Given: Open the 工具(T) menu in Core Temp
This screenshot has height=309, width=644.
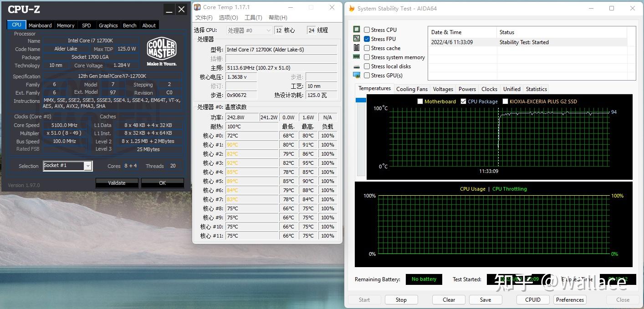Looking at the screenshot, I should (253, 18).
